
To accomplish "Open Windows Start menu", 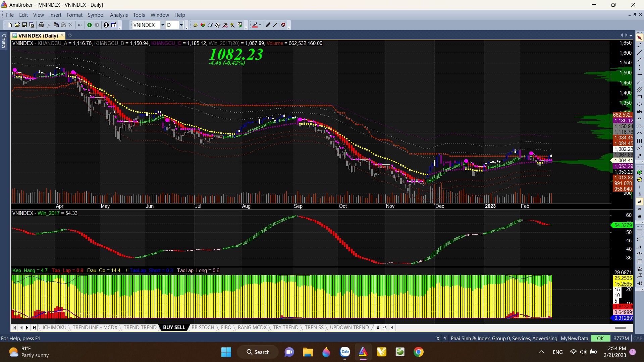I will (226, 352).
